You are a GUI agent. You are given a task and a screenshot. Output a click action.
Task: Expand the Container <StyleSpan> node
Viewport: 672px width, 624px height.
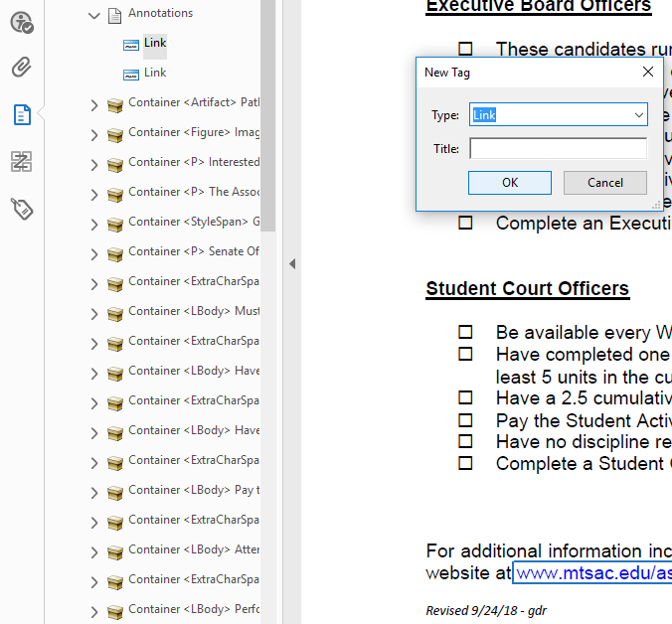pyautogui.click(x=94, y=225)
